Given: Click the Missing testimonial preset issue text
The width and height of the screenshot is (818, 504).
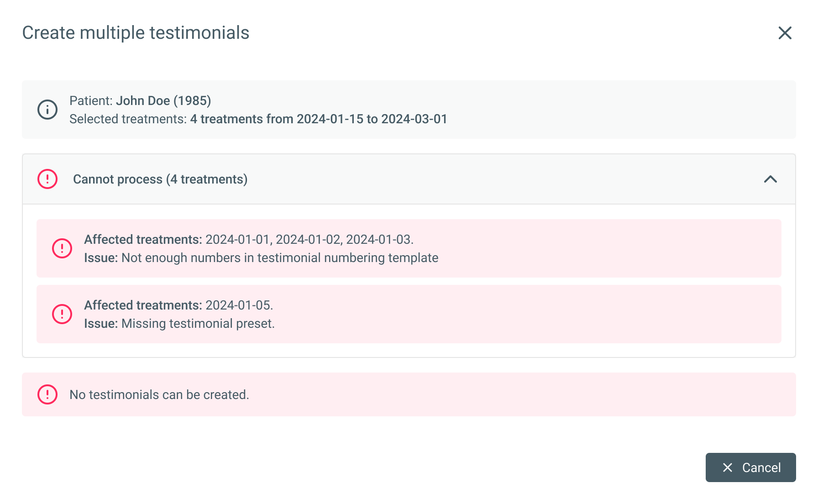Looking at the screenshot, I should click(198, 323).
